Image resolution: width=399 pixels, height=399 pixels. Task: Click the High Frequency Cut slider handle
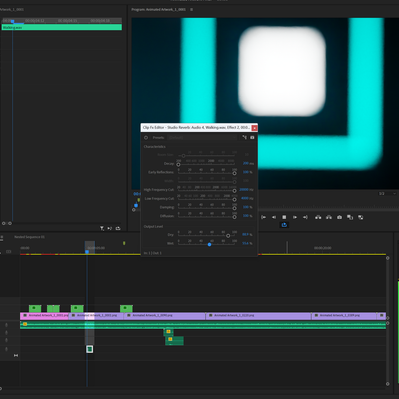(x=234, y=191)
